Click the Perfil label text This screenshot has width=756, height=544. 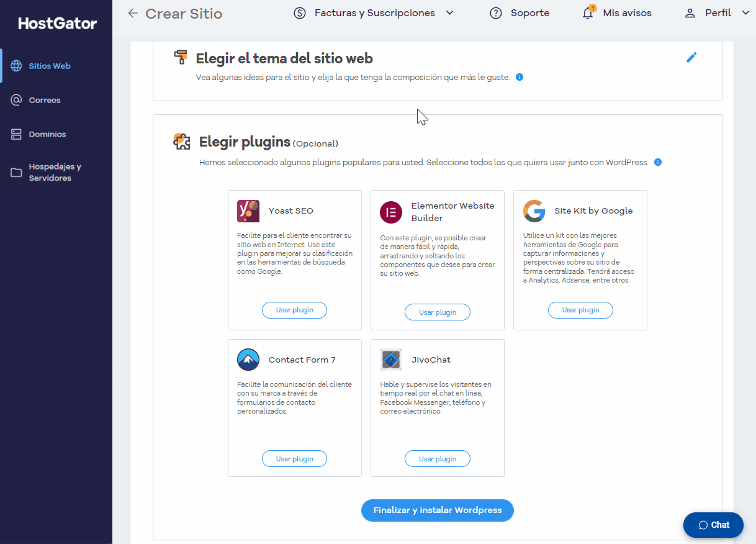[x=718, y=13]
